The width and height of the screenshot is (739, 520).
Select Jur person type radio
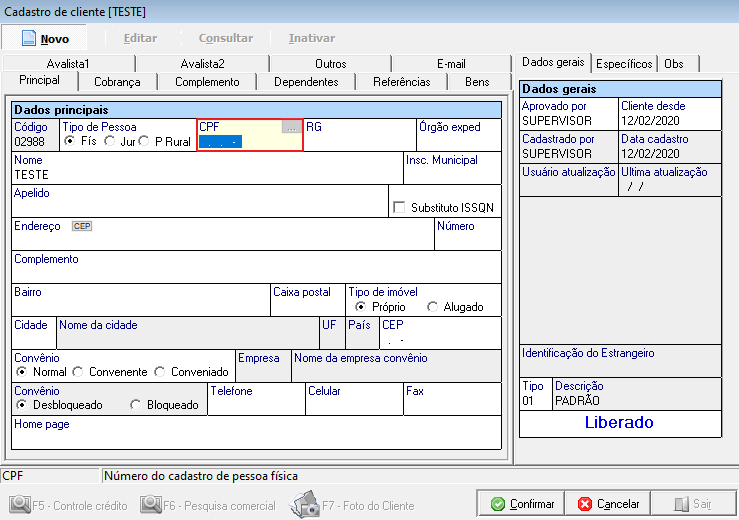click(x=109, y=141)
